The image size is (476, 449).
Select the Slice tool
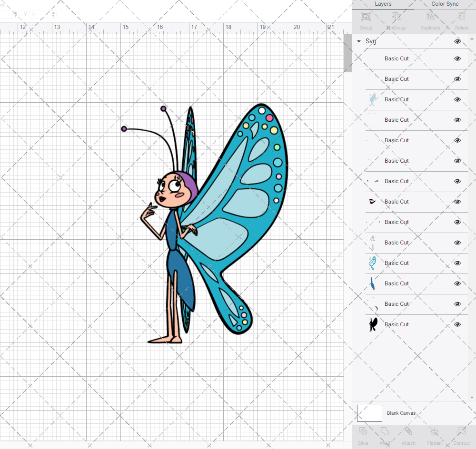(363, 431)
